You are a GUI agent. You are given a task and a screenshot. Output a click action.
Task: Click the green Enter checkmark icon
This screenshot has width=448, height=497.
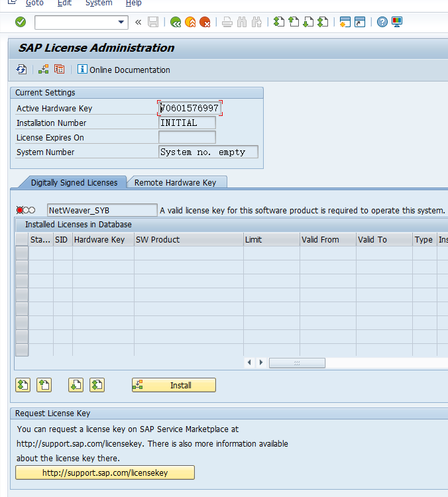click(x=21, y=22)
